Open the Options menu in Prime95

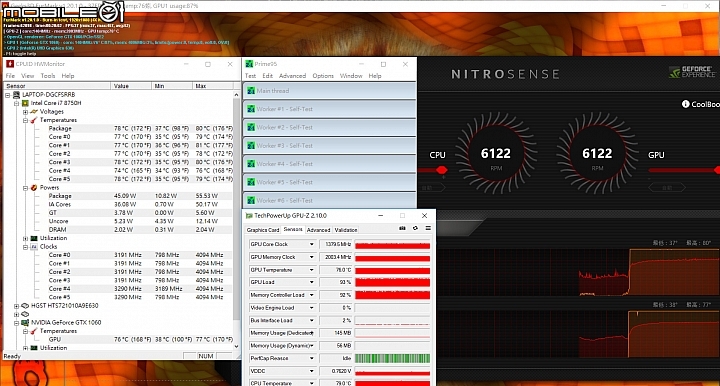click(323, 76)
